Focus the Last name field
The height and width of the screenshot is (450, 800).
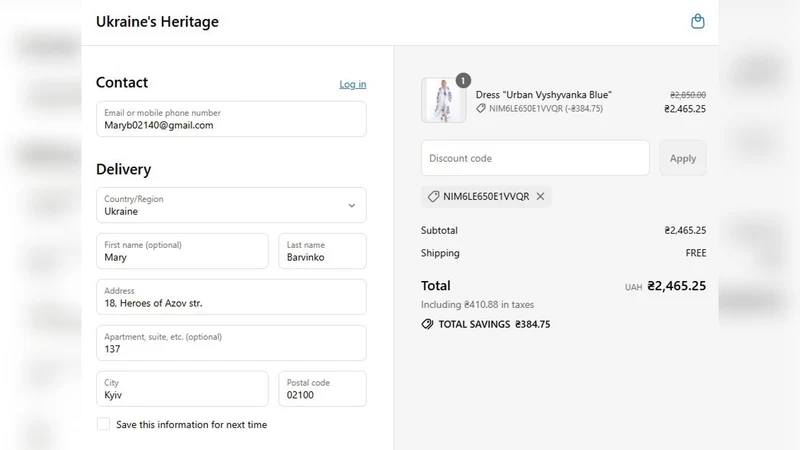click(322, 251)
